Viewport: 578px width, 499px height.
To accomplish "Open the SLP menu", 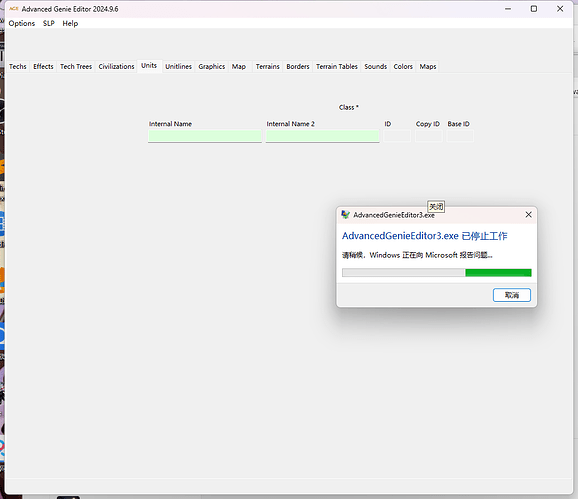I will (49, 24).
